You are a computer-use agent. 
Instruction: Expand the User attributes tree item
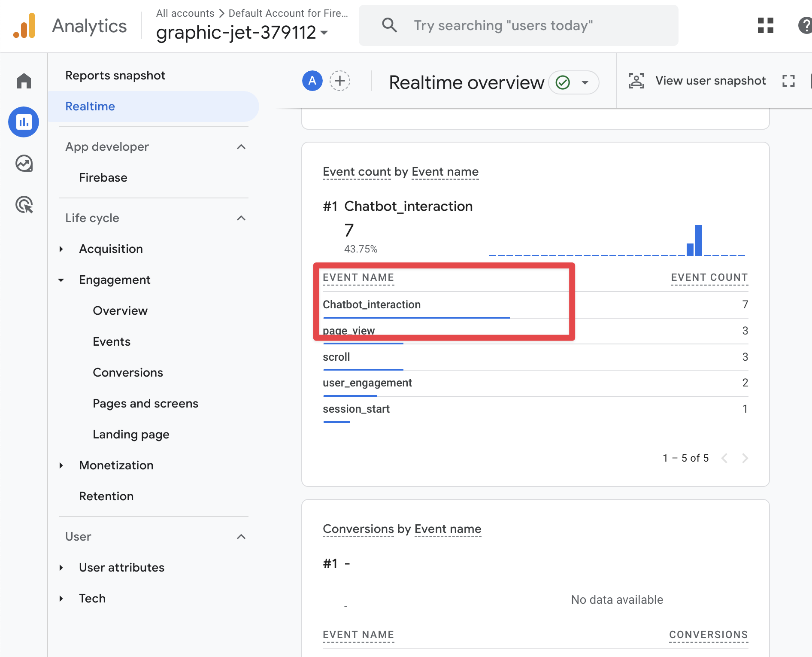point(61,568)
